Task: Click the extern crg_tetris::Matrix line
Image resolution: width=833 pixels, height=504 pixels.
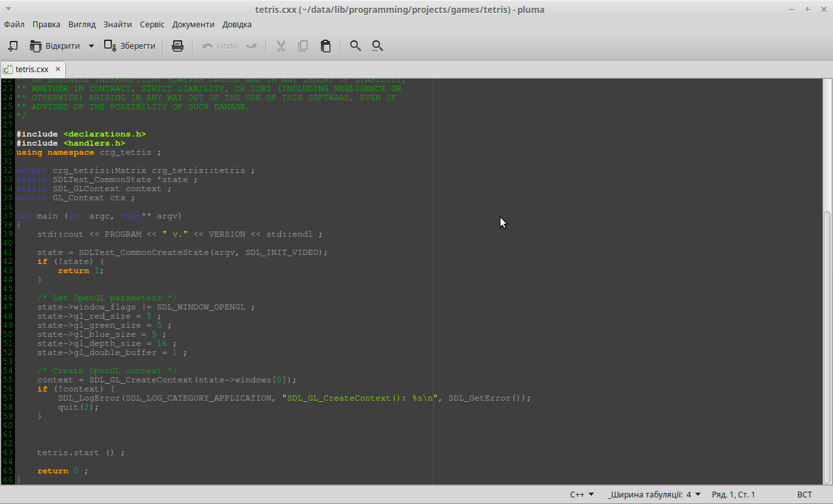Action: click(135, 170)
